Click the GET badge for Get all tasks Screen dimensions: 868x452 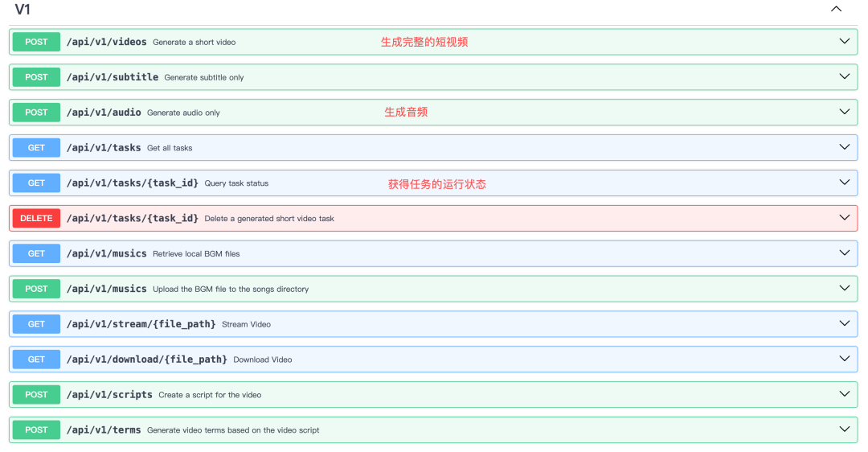pos(36,148)
